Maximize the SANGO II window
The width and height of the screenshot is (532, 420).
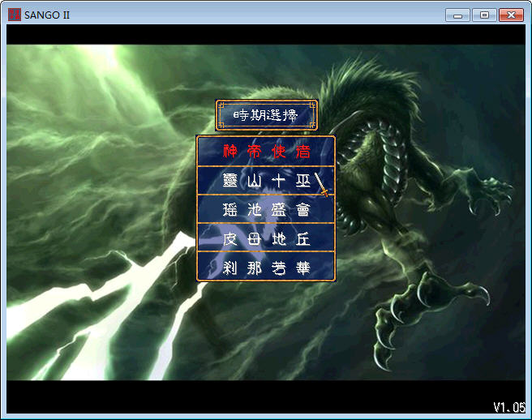[x=484, y=15]
